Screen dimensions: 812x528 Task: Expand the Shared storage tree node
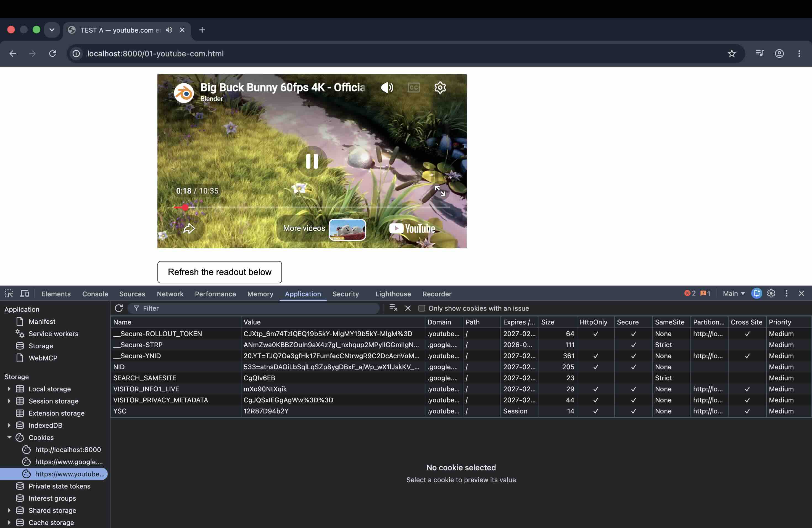click(9, 510)
